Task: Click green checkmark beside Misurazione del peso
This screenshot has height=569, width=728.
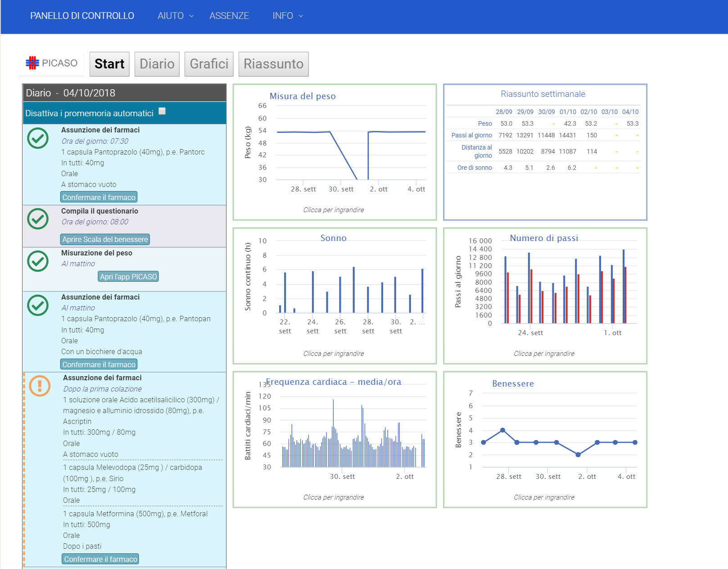Action: point(38,261)
